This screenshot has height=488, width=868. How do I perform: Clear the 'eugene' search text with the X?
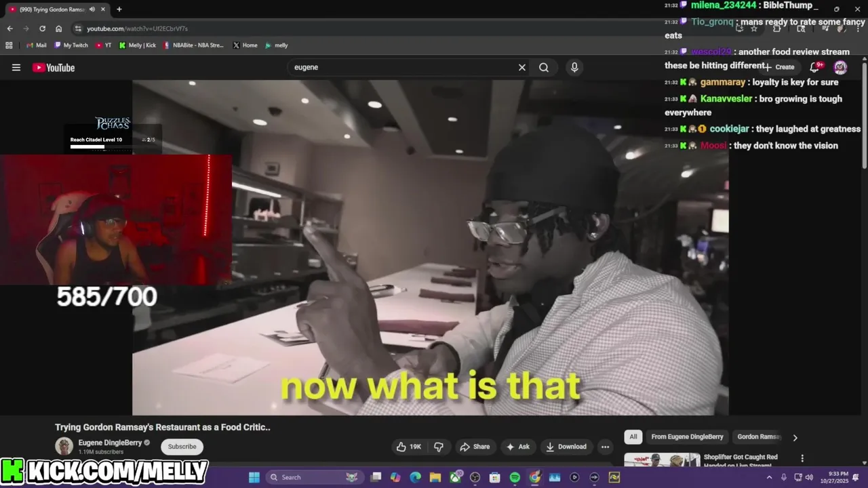coord(522,67)
